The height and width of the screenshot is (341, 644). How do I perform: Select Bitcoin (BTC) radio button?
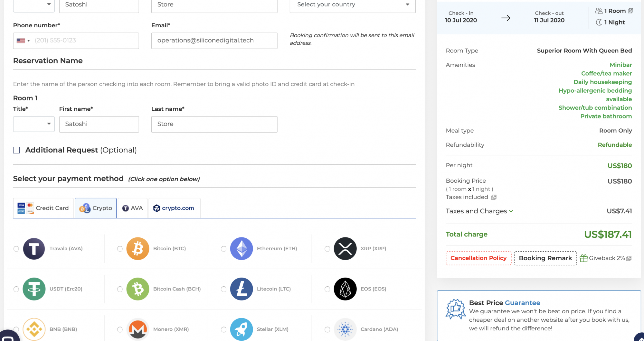120,249
